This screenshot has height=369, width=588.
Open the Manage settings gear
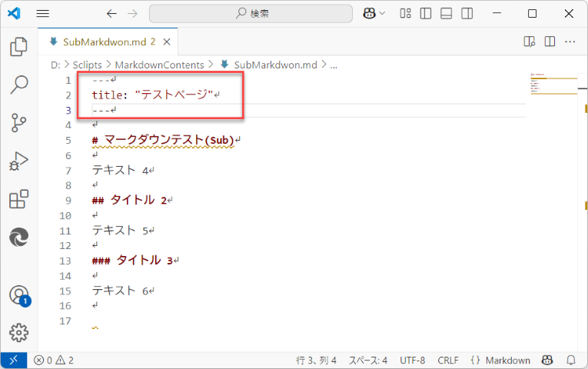[18, 333]
